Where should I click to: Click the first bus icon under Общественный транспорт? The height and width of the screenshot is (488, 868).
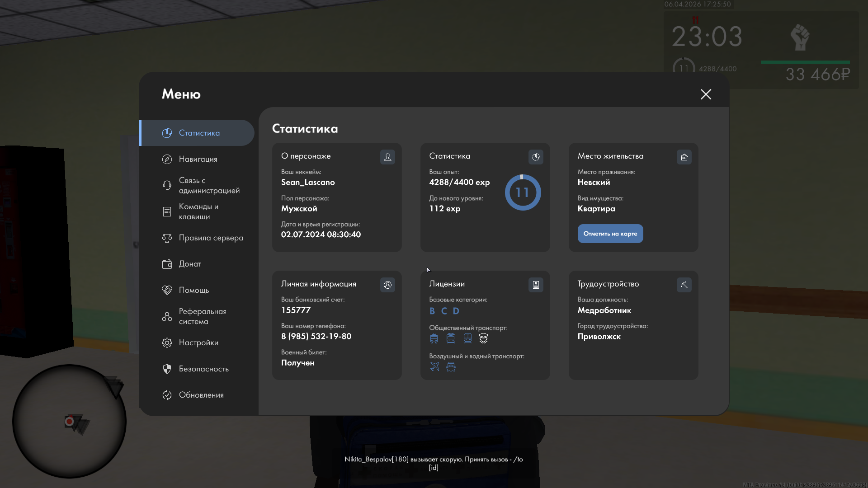click(434, 338)
